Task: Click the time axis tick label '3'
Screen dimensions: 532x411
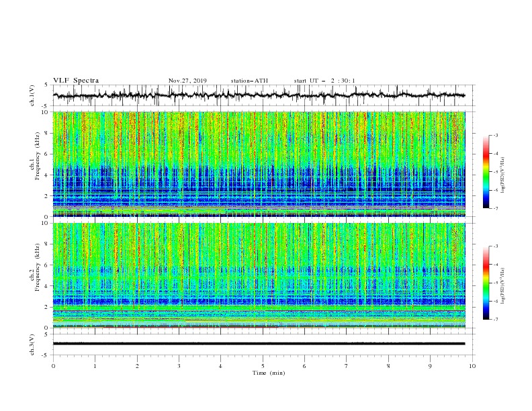Action: pyautogui.click(x=179, y=366)
